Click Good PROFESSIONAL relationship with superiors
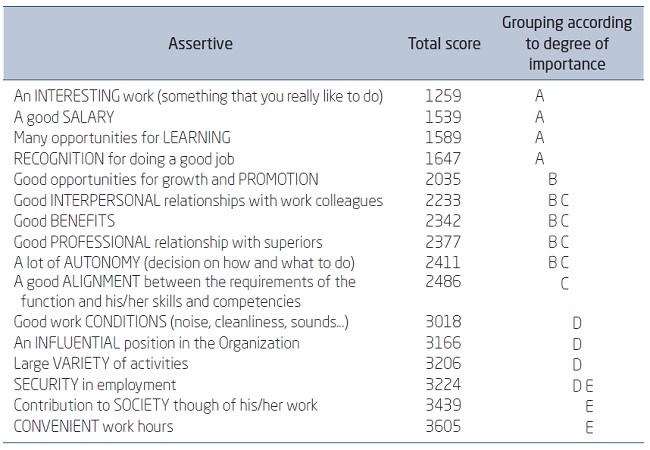The image size is (650, 450). point(168,242)
